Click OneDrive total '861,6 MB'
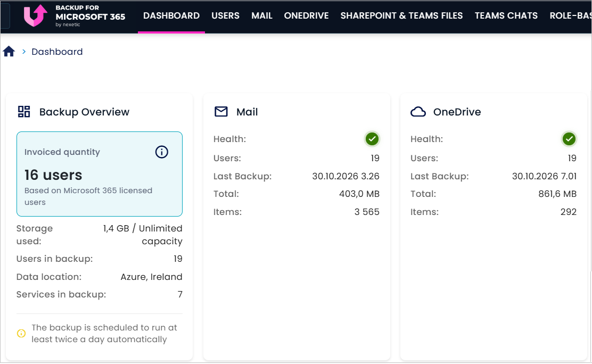This screenshot has width=592, height=364. tap(557, 194)
